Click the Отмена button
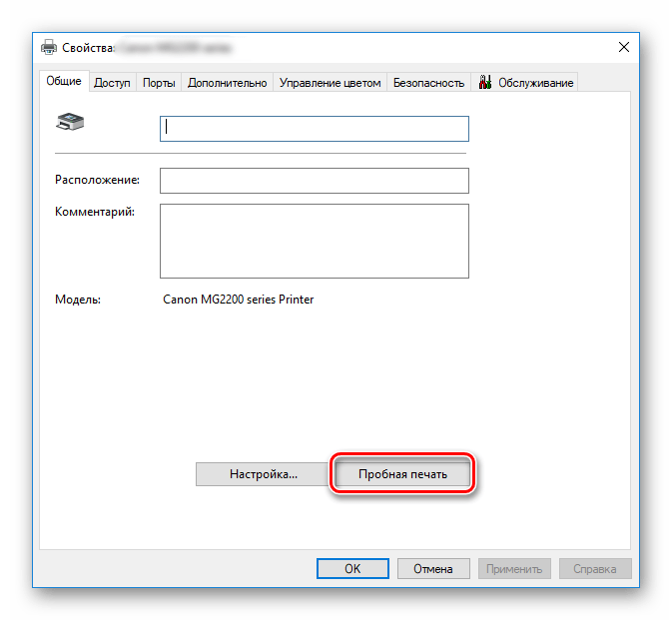 tap(433, 569)
